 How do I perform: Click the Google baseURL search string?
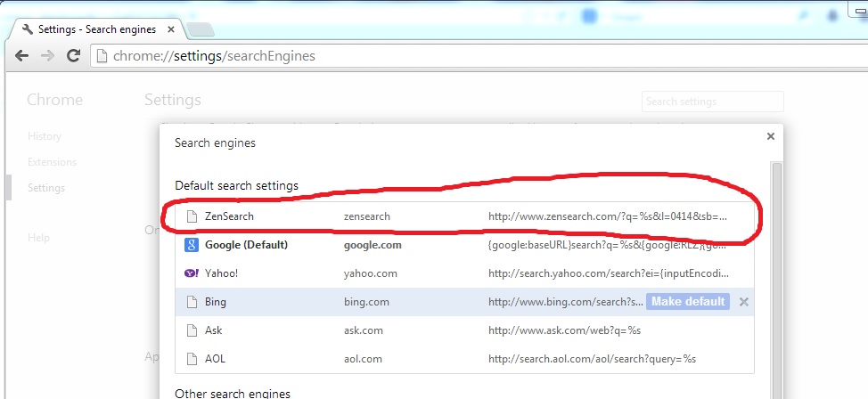607,245
